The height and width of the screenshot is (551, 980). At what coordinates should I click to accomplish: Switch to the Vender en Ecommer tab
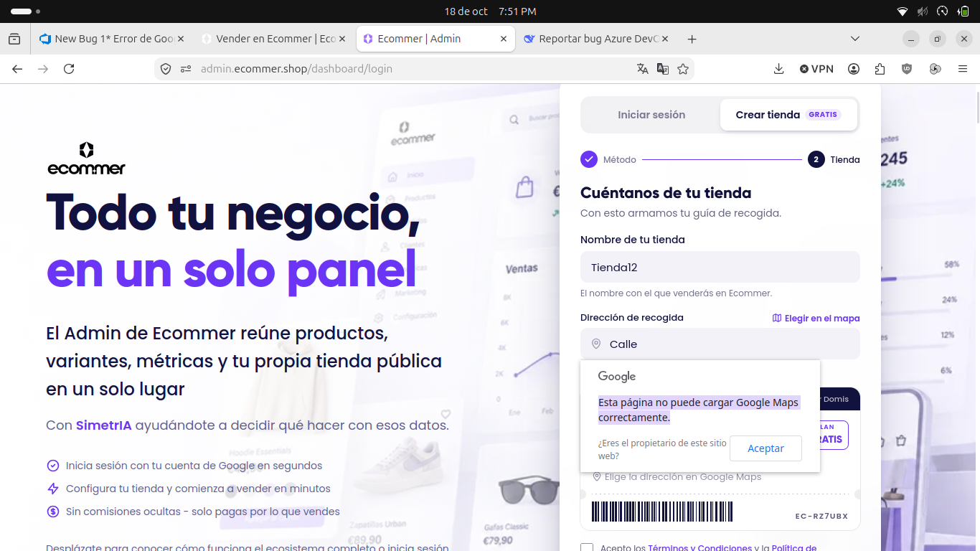274,39
